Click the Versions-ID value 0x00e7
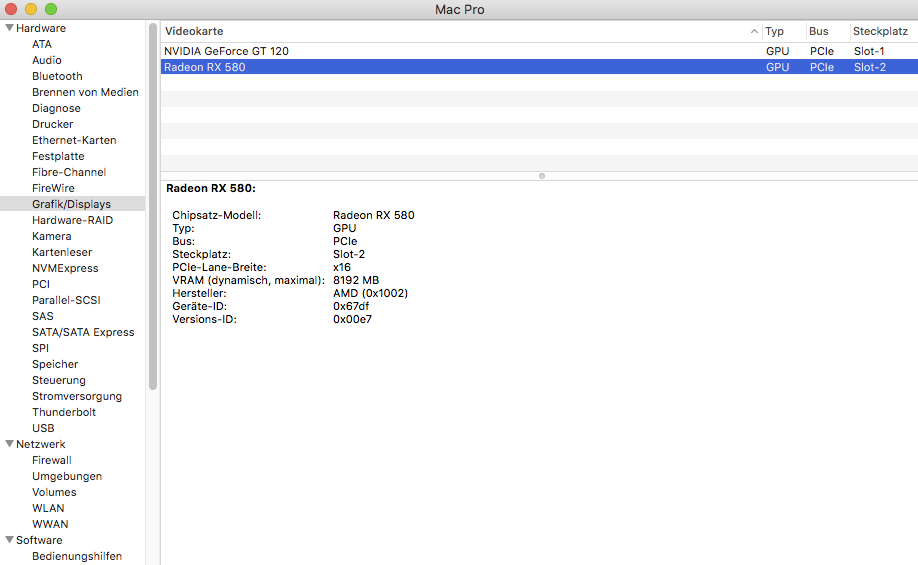The image size is (918, 565). point(352,319)
